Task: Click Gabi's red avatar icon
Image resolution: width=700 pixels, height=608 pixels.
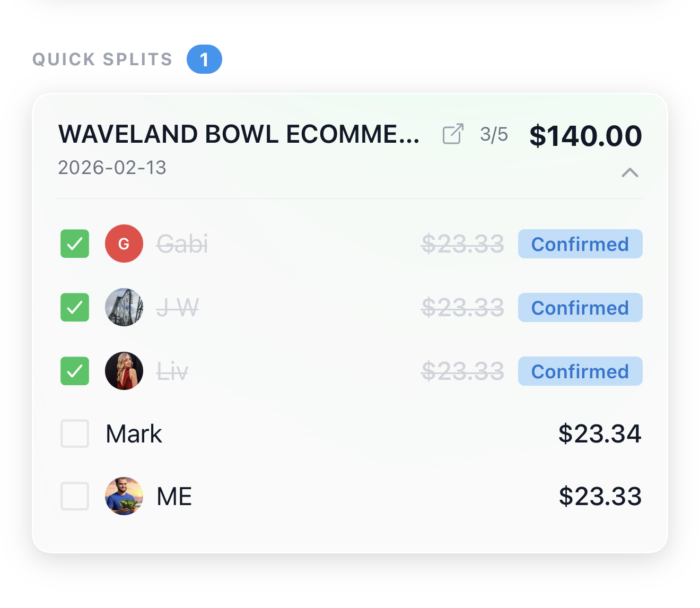Action: tap(124, 244)
